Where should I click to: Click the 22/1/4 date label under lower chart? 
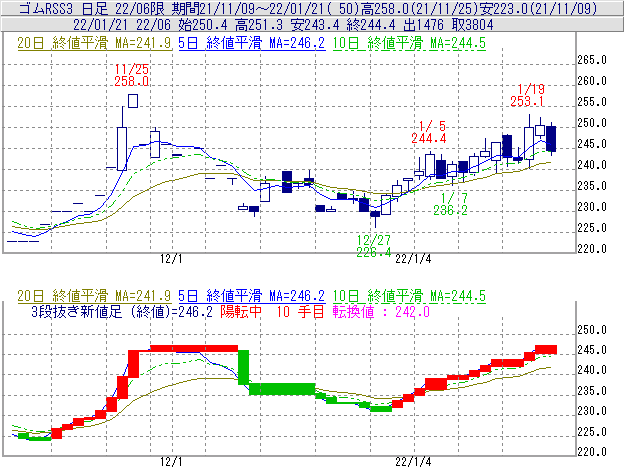(413, 462)
